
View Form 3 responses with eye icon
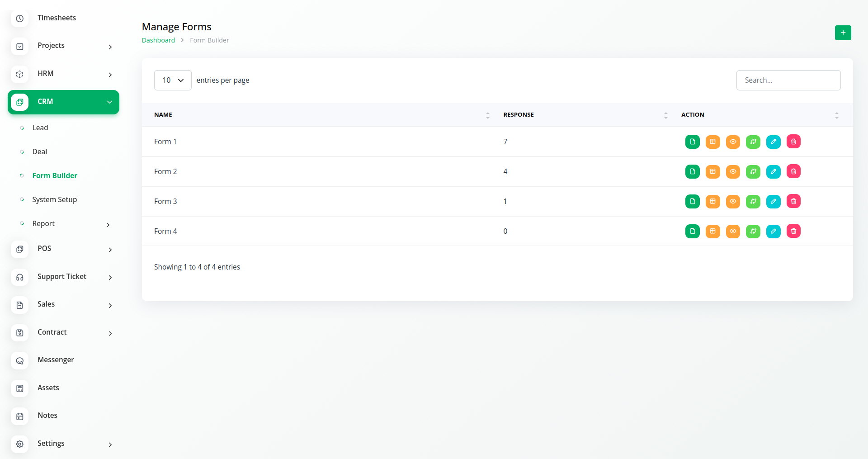[x=733, y=201]
